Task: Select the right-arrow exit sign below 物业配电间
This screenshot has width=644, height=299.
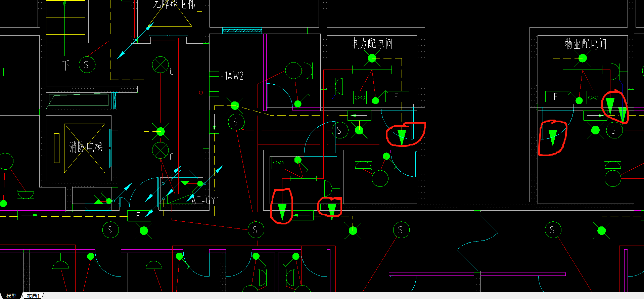Action: point(595,116)
